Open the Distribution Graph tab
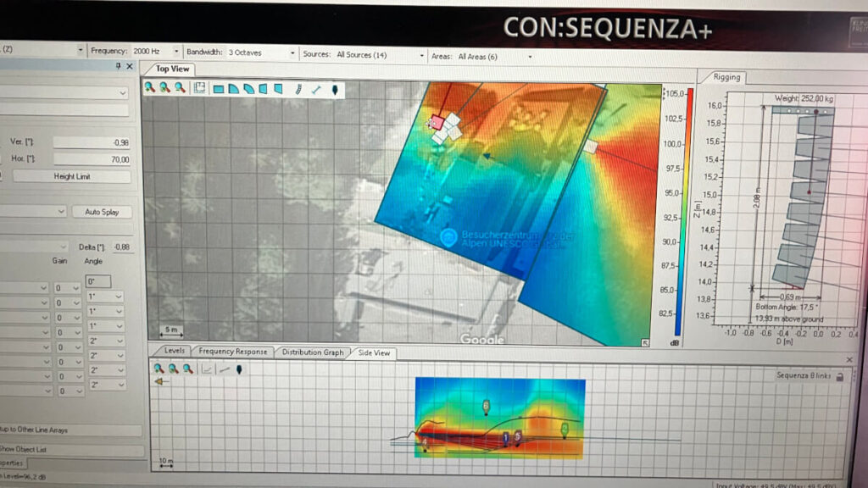 [x=313, y=352]
